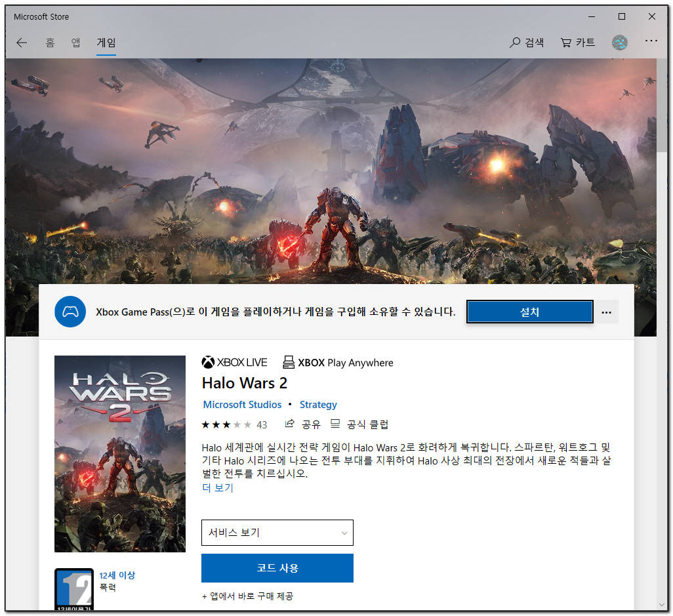Go back with the arrow icon
The width and height of the screenshot is (673, 616).
point(22,43)
